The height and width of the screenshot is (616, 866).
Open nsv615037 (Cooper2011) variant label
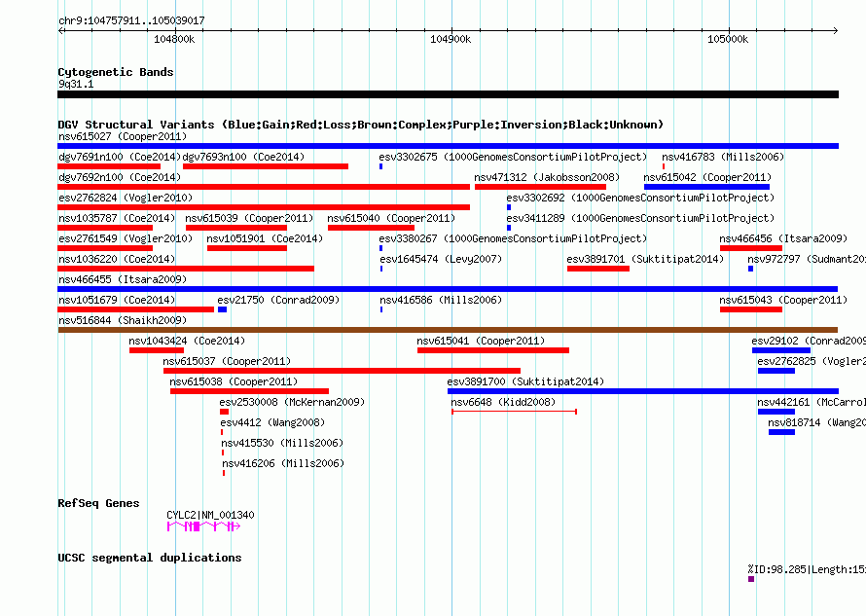click(227, 361)
